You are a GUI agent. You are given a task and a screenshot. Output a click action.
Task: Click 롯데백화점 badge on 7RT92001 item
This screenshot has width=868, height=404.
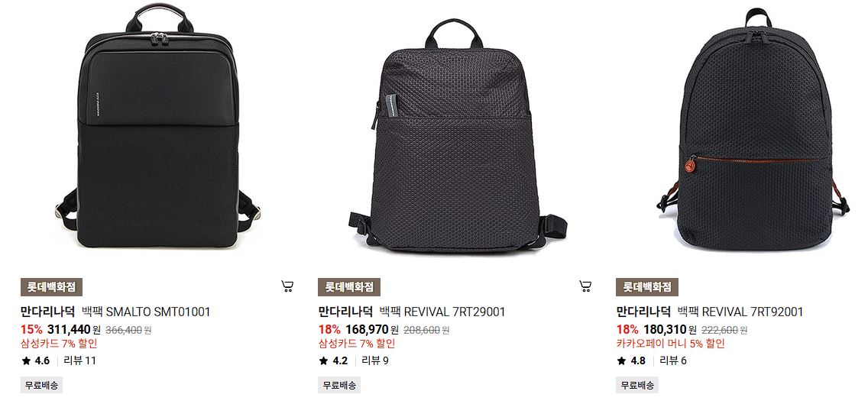pyautogui.click(x=647, y=287)
